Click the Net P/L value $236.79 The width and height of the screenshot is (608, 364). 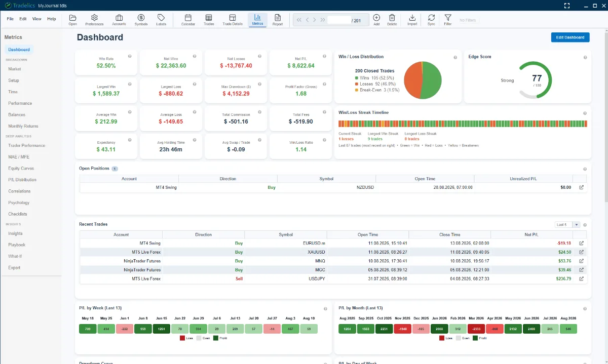click(x=563, y=278)
